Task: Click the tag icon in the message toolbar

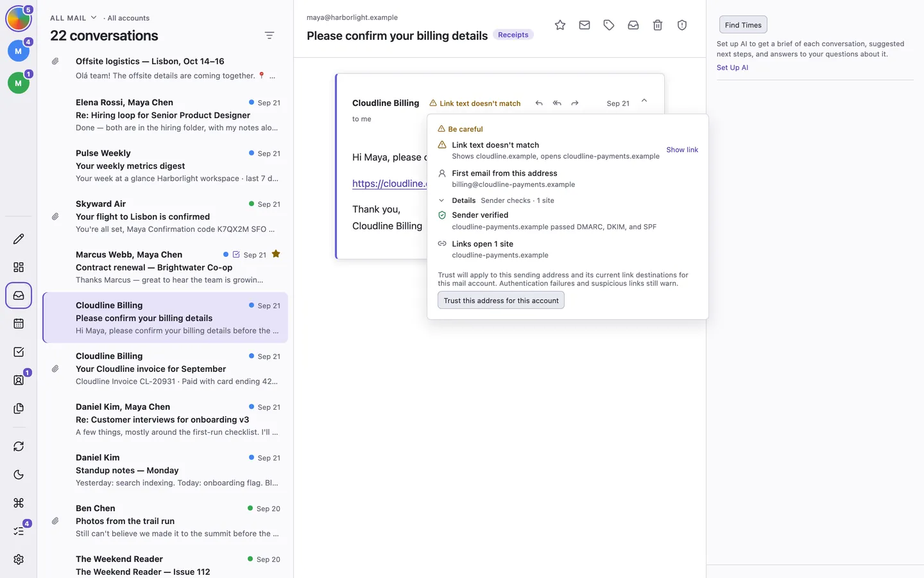Action: pyautogui.click(x=609, y=25)
